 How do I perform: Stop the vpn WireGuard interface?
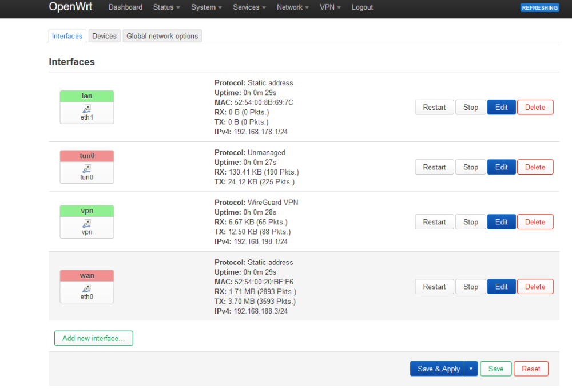(471, 222)
